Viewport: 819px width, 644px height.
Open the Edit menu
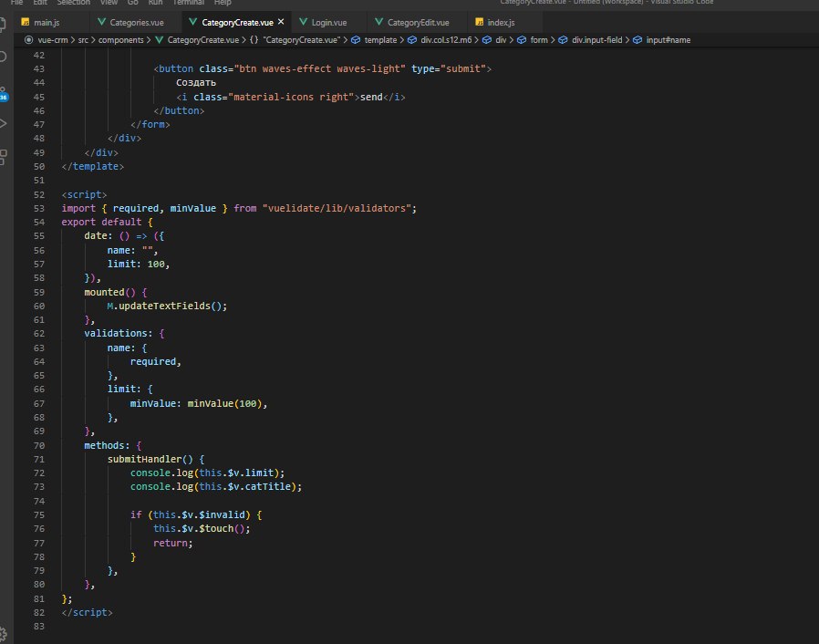click(x=40, y=3)
